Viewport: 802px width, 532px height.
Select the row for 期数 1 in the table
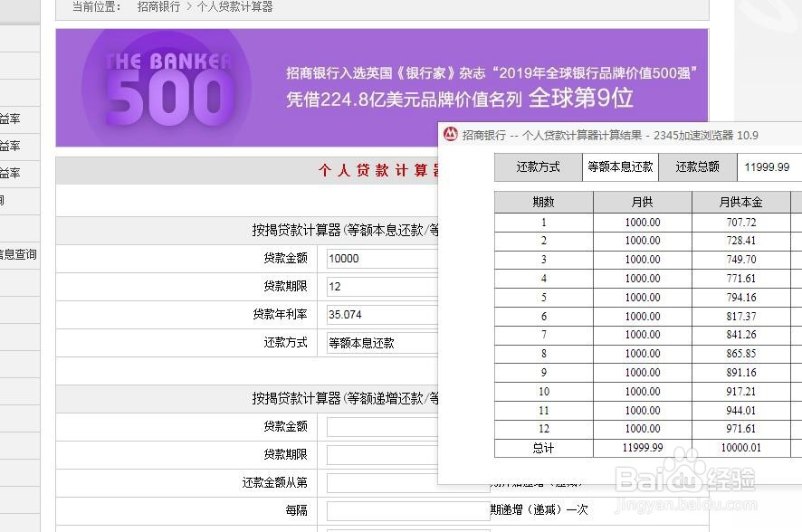coord(543,223)
